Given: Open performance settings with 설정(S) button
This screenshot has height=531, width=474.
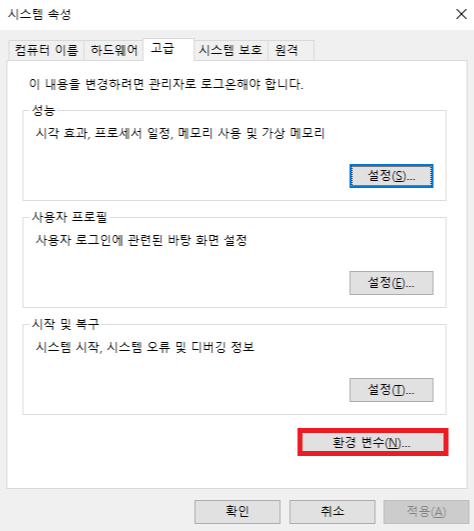Looking at the screenshot, I should click(391, 176).
